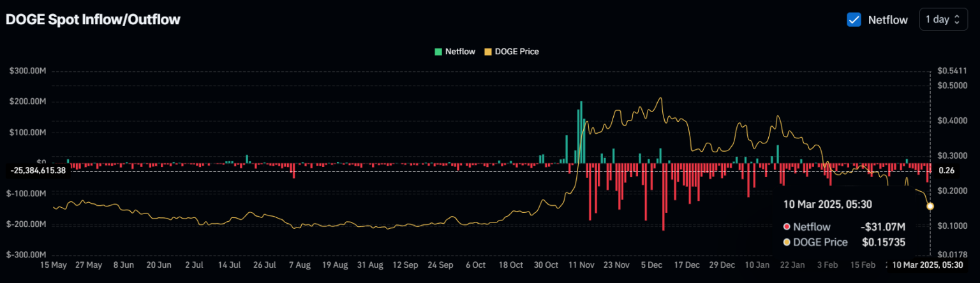Click the 0.26 price axis label
The width and height of the screenshot is (980, 283).
(947, 171)
